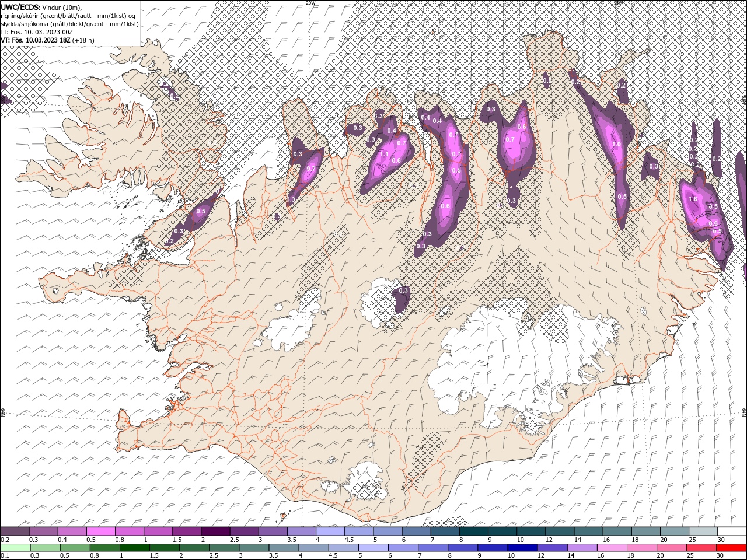
Task: Click the darkest green swatch at 1 in the lower legend
Action: click(134, 548)
